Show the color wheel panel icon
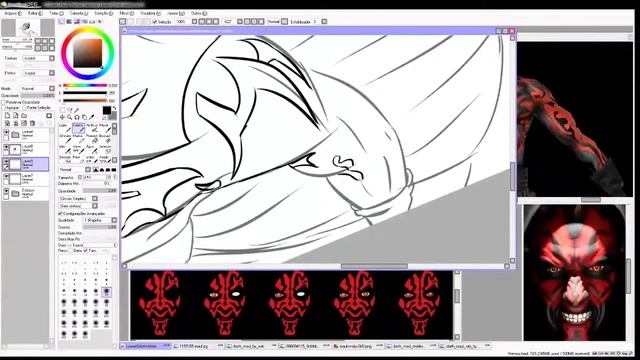The width and height of the screenshot is (640, 360). click(61, 21)
